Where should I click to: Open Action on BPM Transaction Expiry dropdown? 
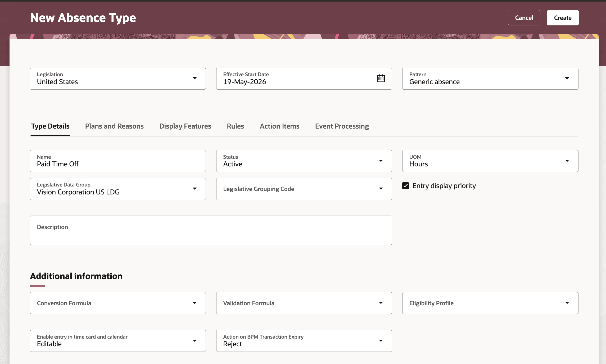pos(381,341)
